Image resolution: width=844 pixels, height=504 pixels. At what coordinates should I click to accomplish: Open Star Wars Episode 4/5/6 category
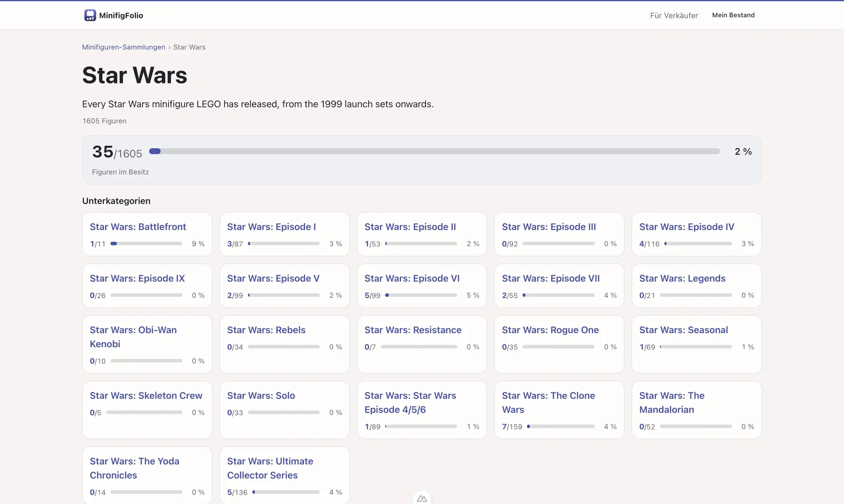pyautogui.click(x=422, y=410)
